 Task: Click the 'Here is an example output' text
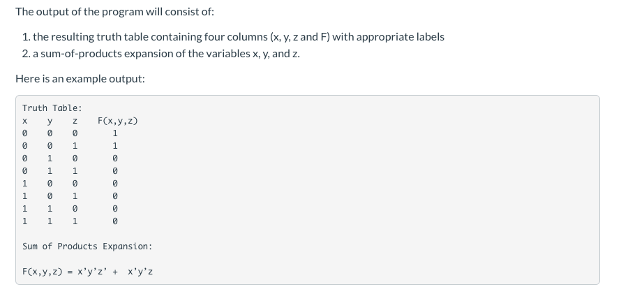click(80, 78)
